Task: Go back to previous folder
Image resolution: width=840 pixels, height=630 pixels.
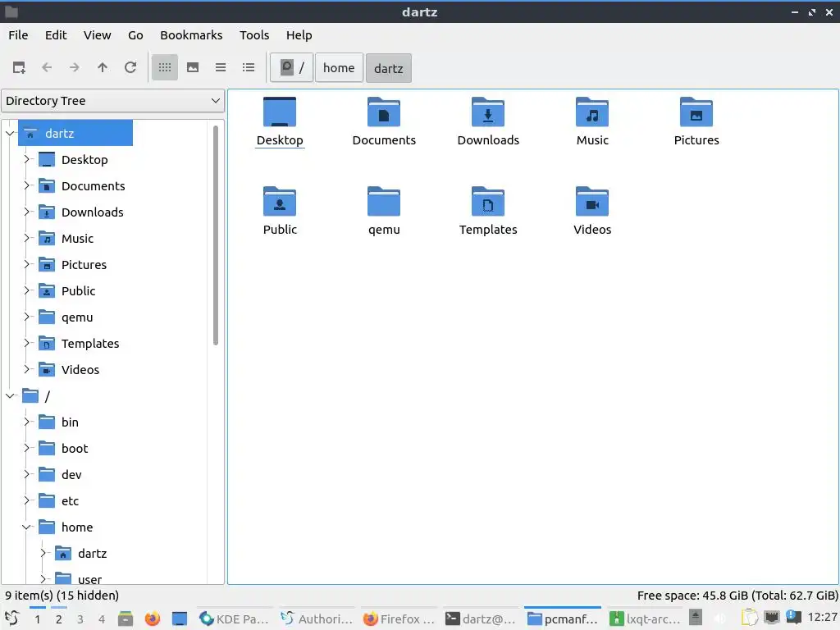Action: 47,67
